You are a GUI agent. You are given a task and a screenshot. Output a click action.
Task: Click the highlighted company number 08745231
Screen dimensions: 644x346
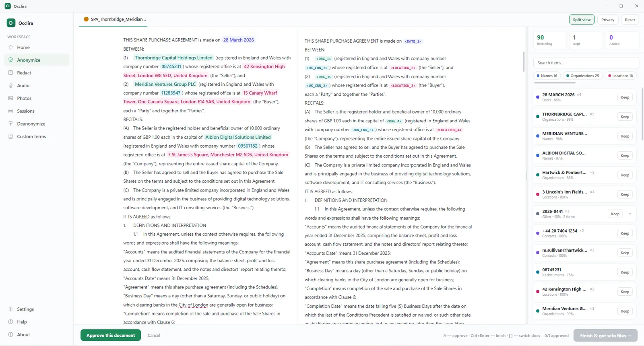coord(171,66)
